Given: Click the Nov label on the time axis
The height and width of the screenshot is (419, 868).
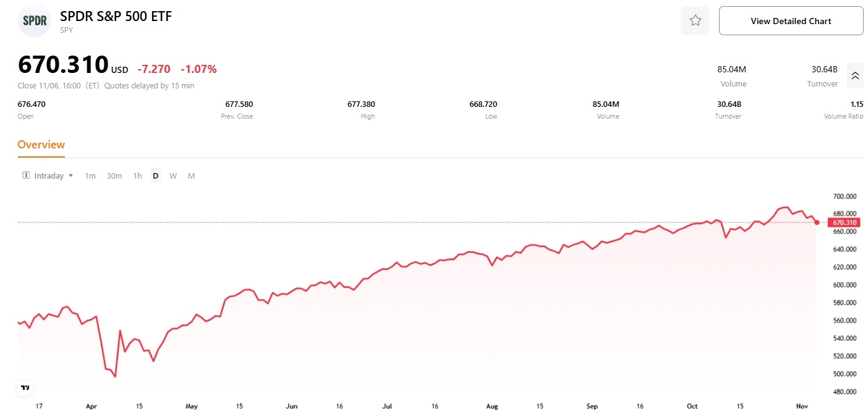Looking at the screenshot, I should click(802, 406).
